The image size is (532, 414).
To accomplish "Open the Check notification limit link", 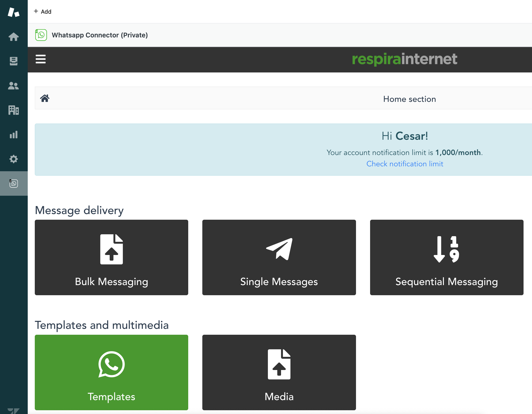I will (x=405, y=164).
